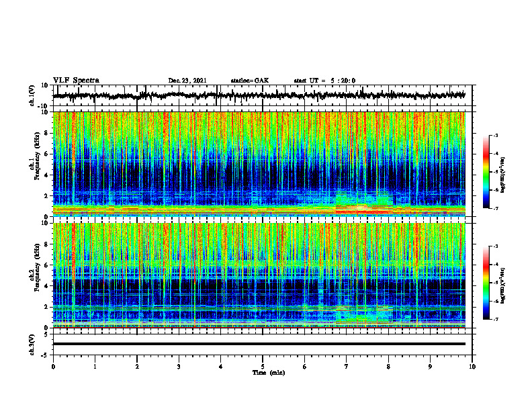Click the '-7' label on ch.2 colorbar

point(495,319)
